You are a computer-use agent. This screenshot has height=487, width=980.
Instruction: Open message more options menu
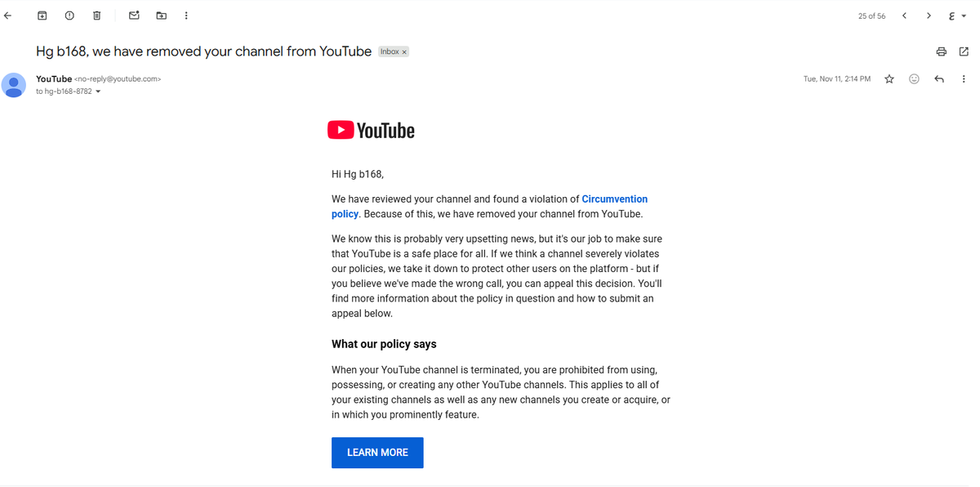(x=964, y=79)
